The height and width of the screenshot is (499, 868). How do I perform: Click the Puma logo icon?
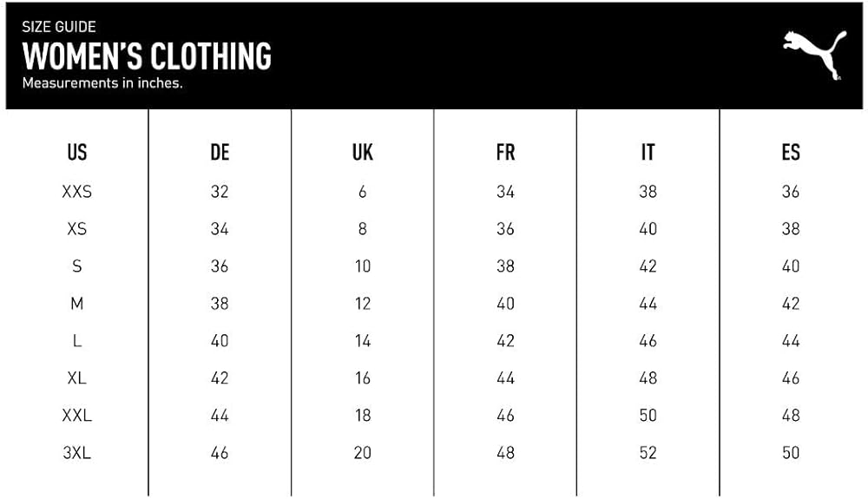(814, 55)
